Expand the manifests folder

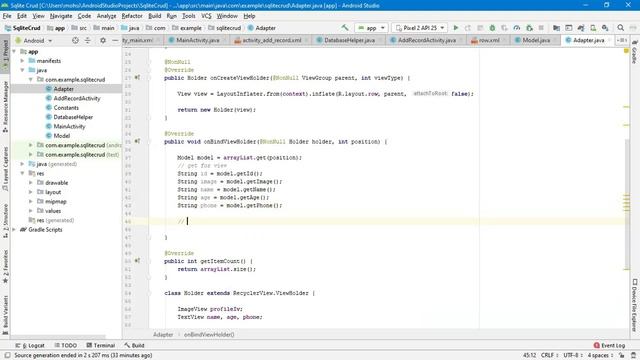[23, 61]
